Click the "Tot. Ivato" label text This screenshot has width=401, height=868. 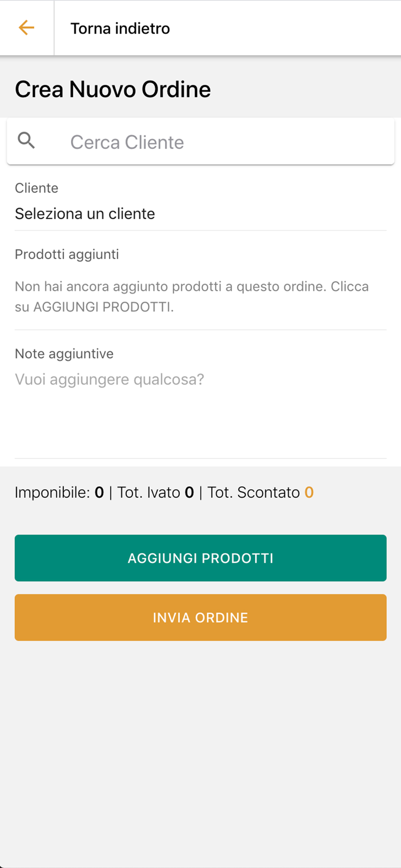pos(149,493)
